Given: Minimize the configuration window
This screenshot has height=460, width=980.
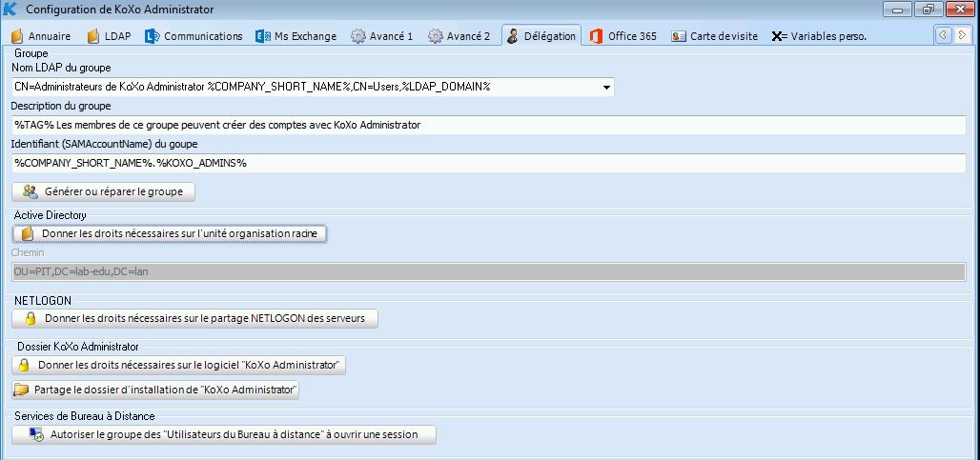Looking at the screenshot, I should (897, 10).
